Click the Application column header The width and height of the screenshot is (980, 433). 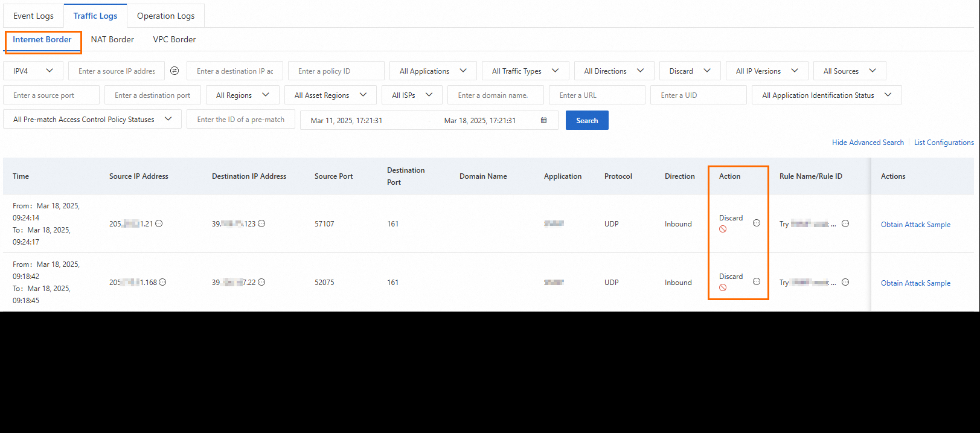(x=563, y=176)
